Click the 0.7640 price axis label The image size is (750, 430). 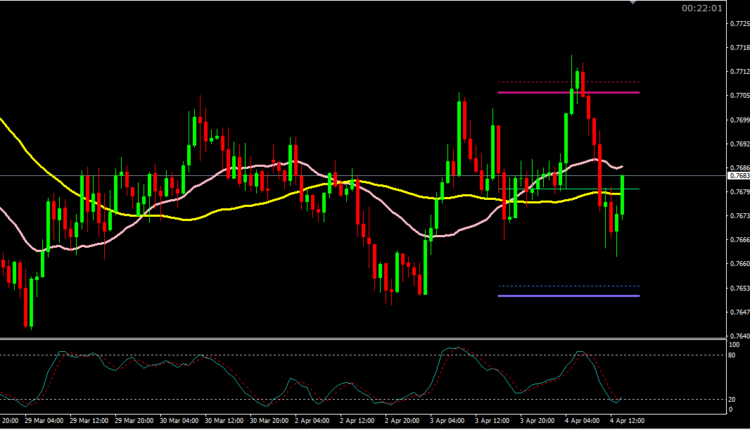[x=736, y=336]
